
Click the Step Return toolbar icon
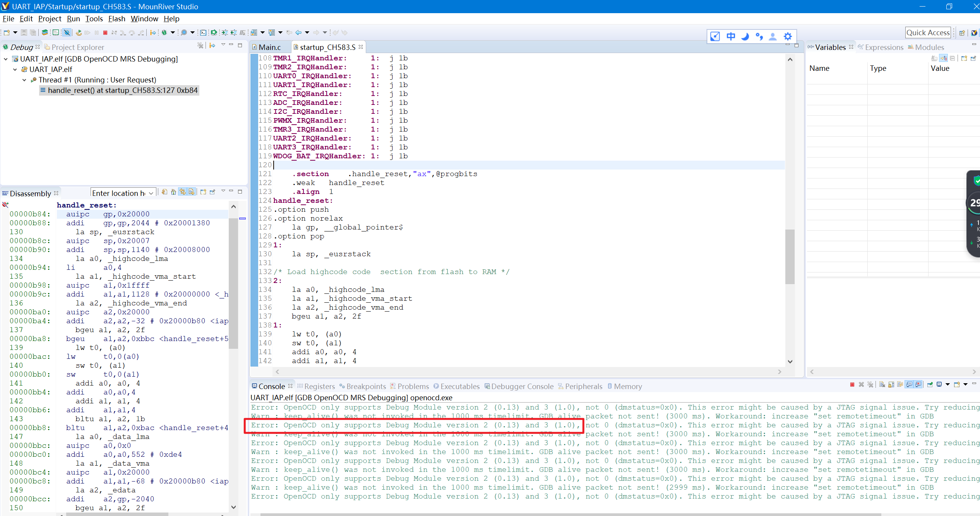141,33
